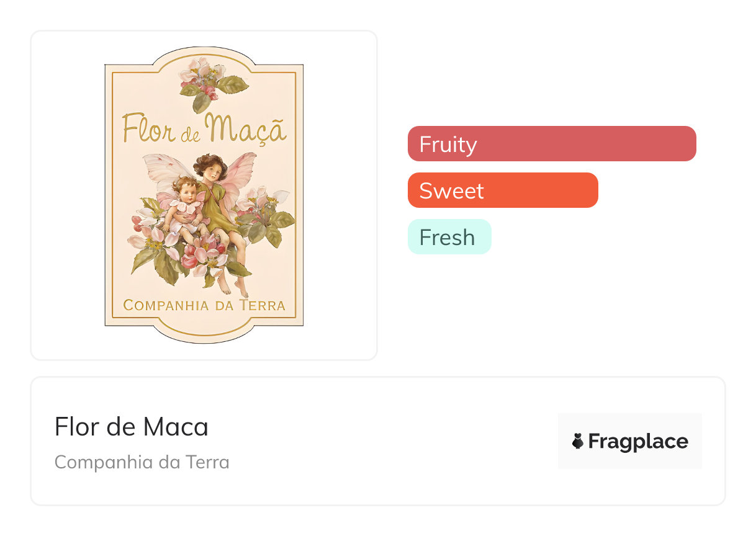Click the "Flor de Maca" perfume title
Screen dimensions: 756x536
[x=132, y=426]
